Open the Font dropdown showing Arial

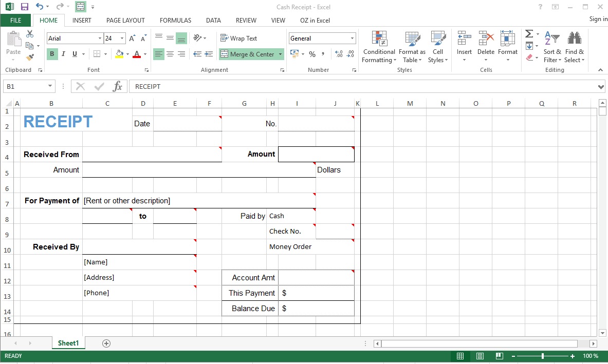72,38
